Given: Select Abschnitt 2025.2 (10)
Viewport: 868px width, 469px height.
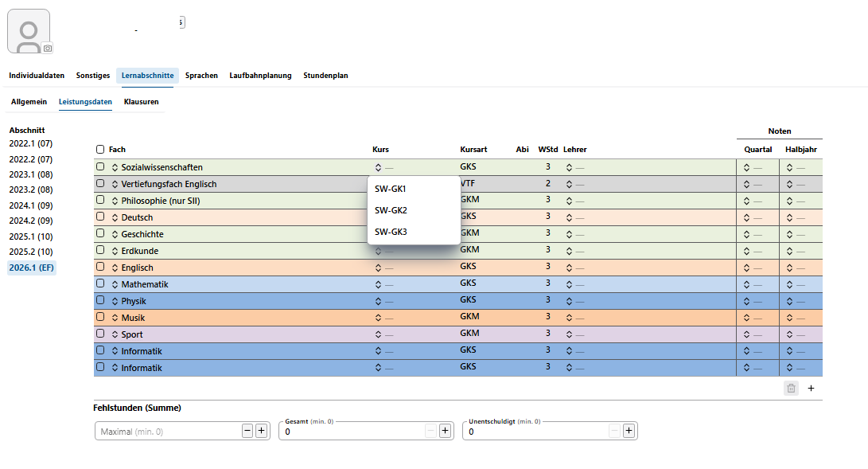Looking at the screenshot, I should (31, 252).
